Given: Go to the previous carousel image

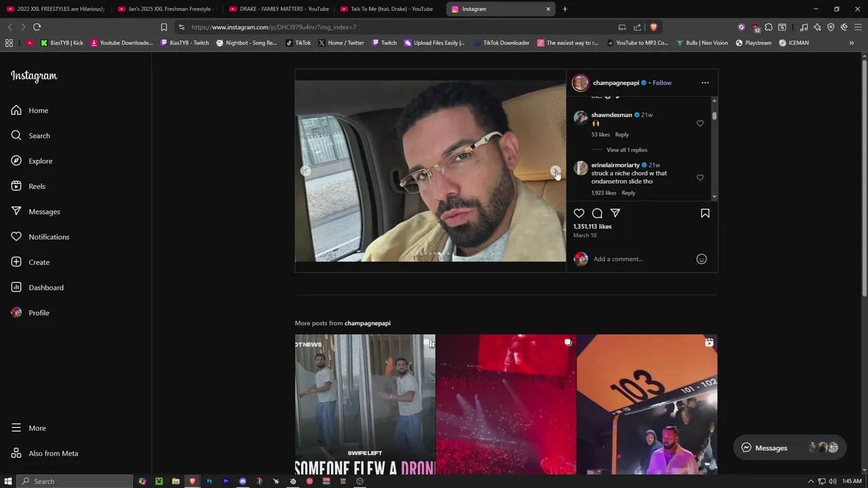Looking at the screenshot, I should (306, 171).
